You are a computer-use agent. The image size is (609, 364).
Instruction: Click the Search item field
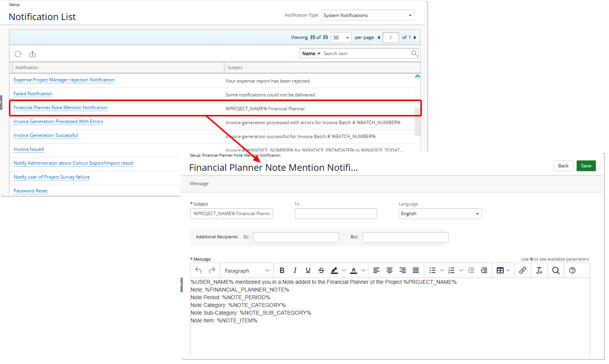coord(366,54)
